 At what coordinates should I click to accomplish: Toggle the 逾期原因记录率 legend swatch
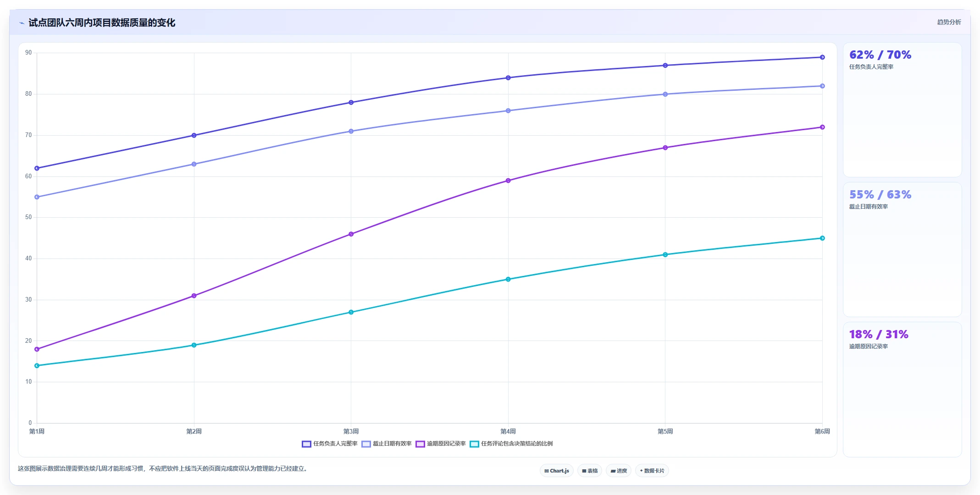[x=420, y=444]
